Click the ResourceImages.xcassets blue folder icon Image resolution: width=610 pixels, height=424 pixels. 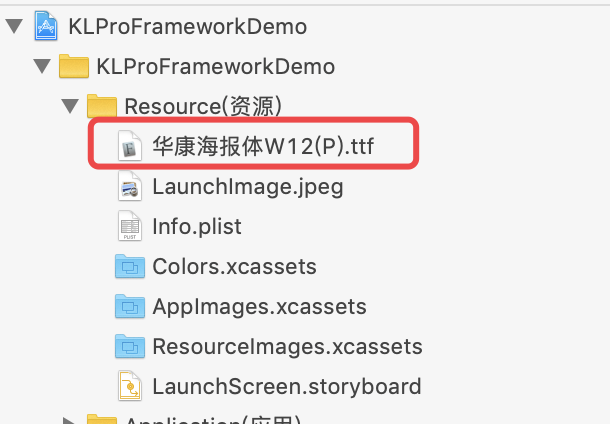(130, 346)
